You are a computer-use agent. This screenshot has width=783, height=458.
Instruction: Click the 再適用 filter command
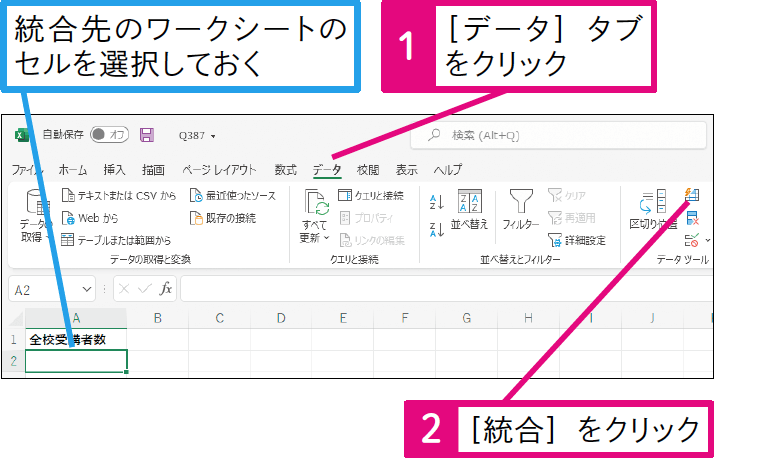click(x=572, y=218)
